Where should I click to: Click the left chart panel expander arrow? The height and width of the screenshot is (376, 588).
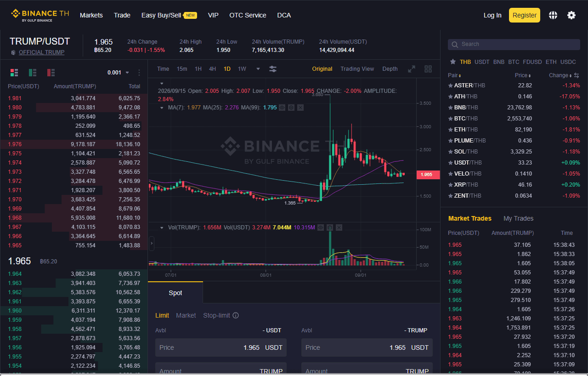[x=152, y=244]
